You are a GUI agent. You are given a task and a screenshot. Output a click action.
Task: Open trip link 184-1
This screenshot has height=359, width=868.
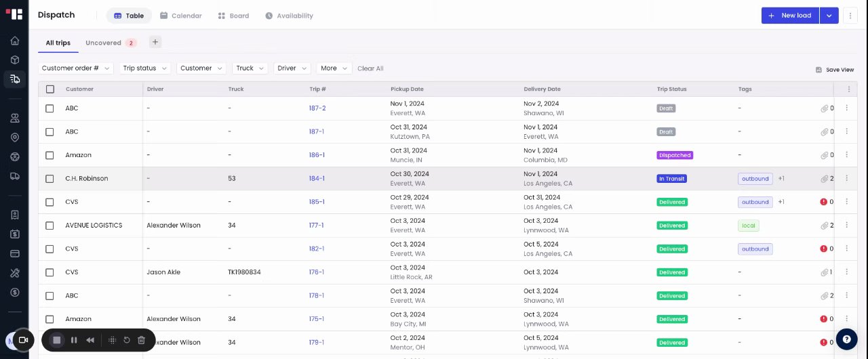coord(317,179)
